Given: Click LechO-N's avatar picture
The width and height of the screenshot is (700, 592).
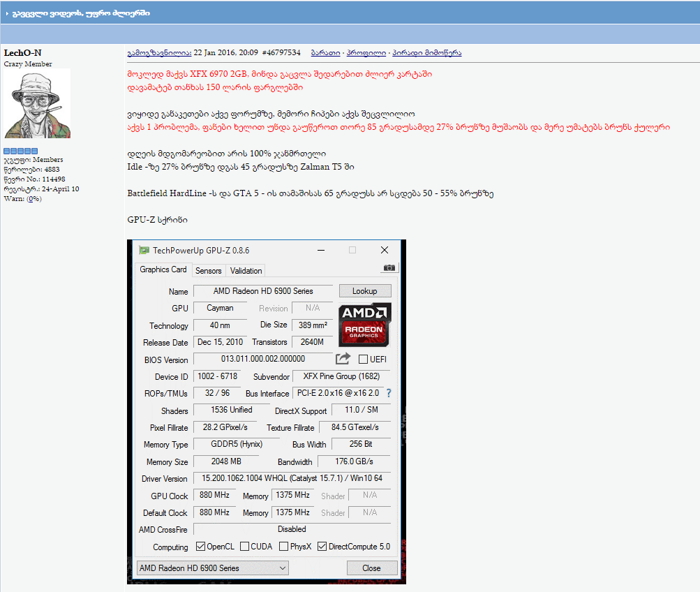Looking at the screenshot, I should pyautogui.click(x=38, y=103).
